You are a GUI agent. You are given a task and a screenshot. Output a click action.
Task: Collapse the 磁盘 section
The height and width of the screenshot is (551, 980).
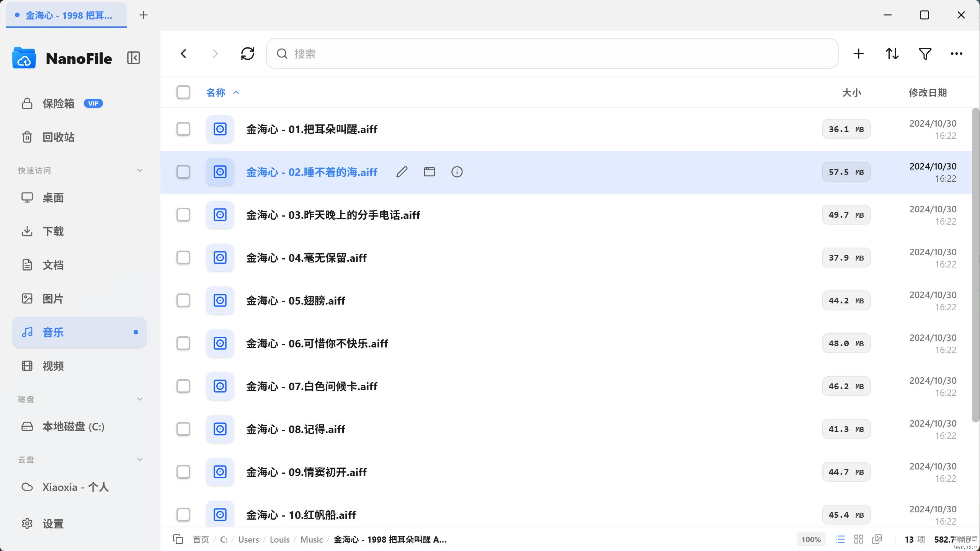coord(140,399)
